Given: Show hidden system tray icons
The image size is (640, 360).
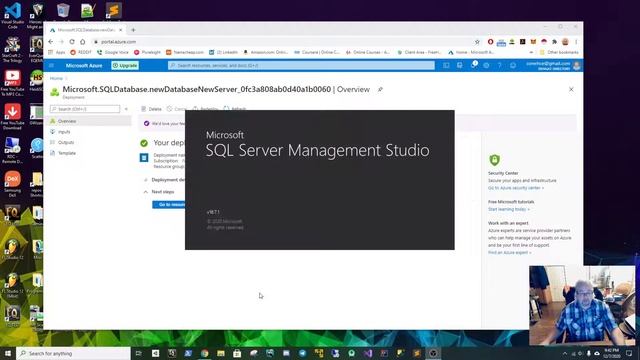Looking at the screenshot, I should (565, 353).
